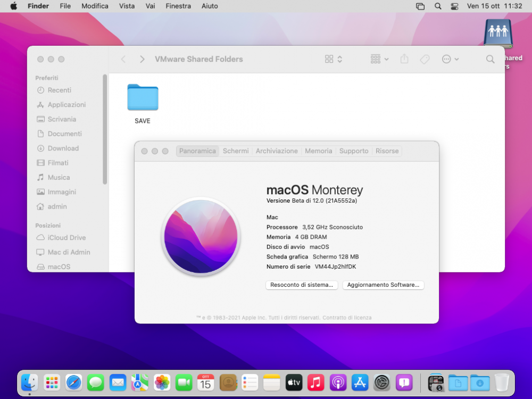Open Podcasts app in the Dock
Screen dimensions: 532x399
click(338, 383)
